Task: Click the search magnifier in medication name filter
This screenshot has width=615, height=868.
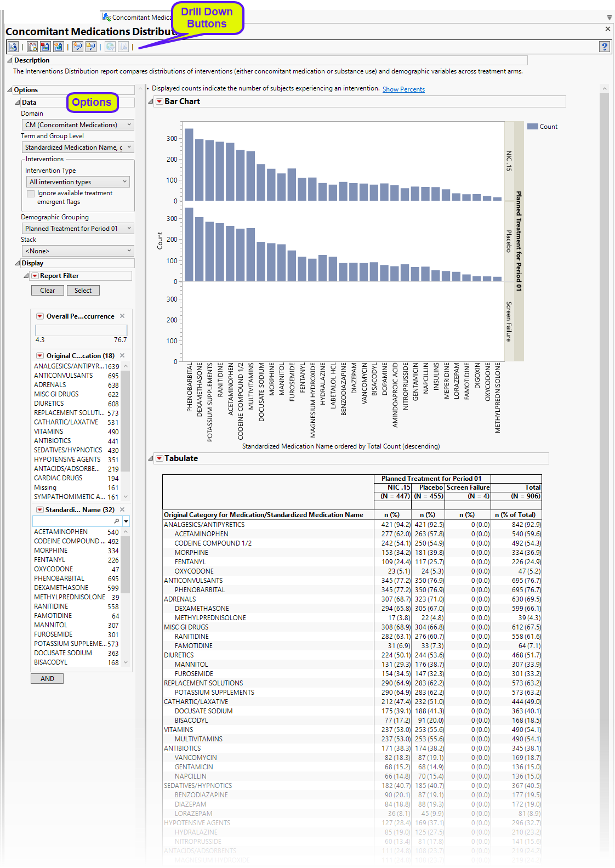Action: pyautogui.click(x=116, y=521)
